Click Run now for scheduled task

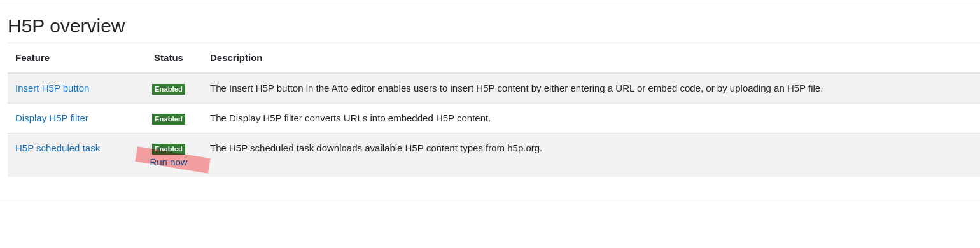tap(169, 162)
